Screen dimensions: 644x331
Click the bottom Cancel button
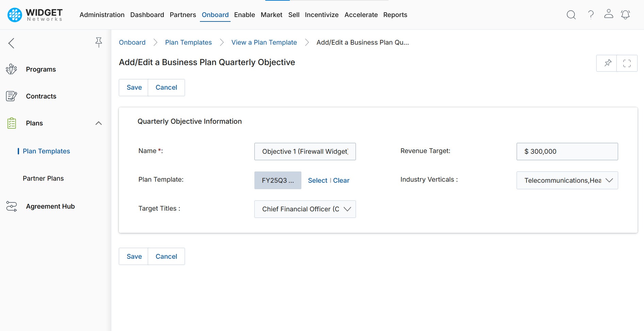click(x=166, y=256)
